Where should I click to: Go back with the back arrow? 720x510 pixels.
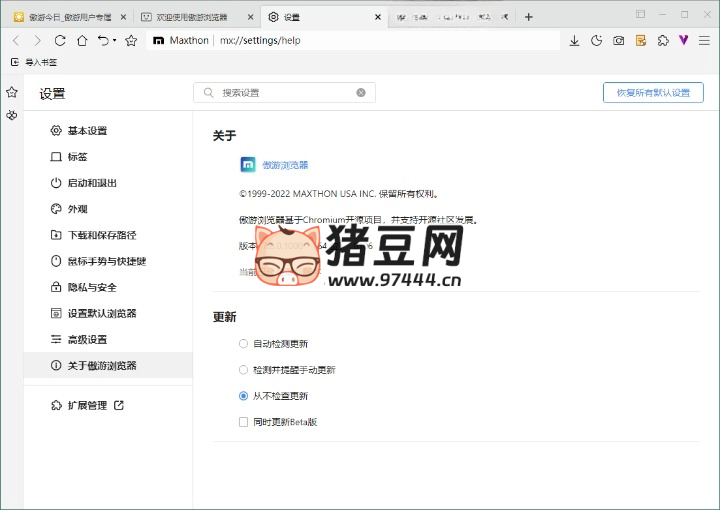tap(16, 40)
